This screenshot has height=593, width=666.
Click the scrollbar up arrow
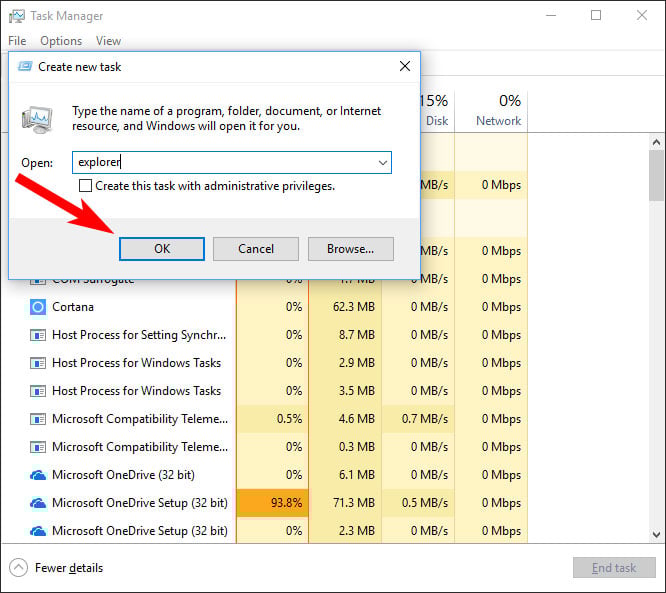click(656, 142)
